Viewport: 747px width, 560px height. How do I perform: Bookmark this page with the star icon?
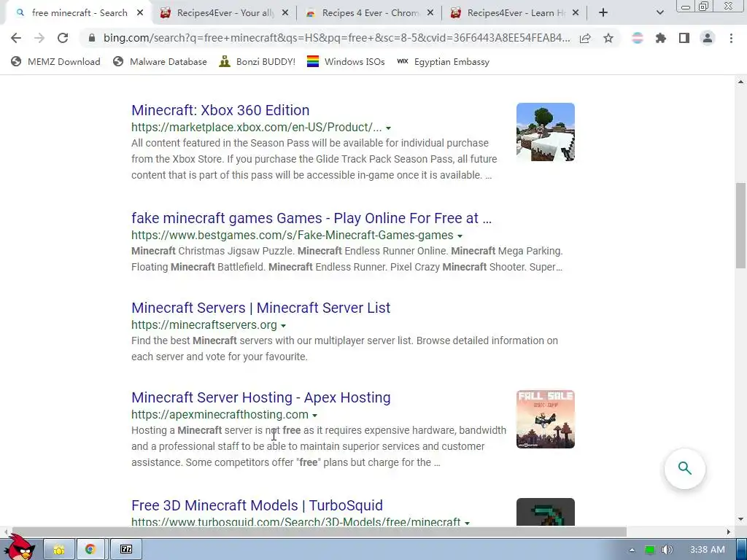tap(608, 38)
